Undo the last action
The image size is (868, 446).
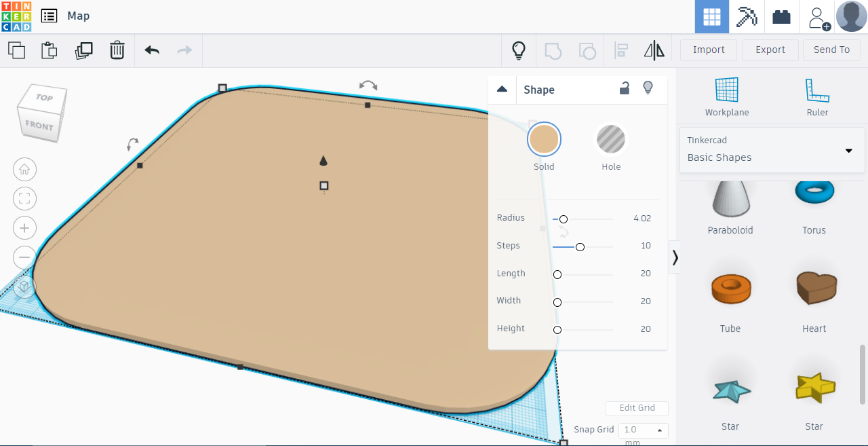tap(152, 50)
